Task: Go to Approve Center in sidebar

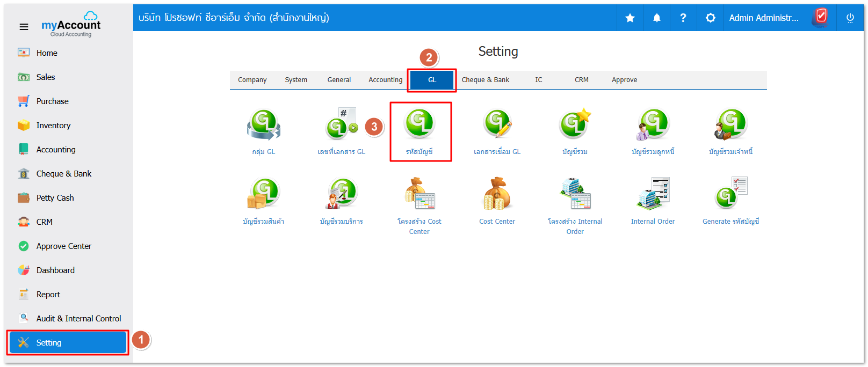Action: click(x=63, y=246)
